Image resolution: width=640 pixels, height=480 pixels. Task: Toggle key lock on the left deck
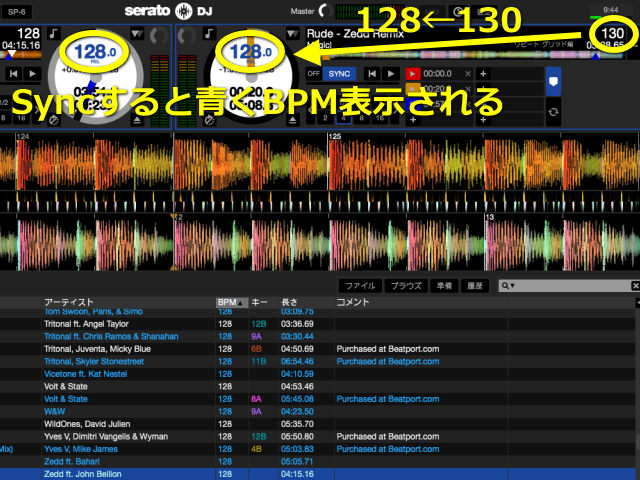[x=53, y=33]
